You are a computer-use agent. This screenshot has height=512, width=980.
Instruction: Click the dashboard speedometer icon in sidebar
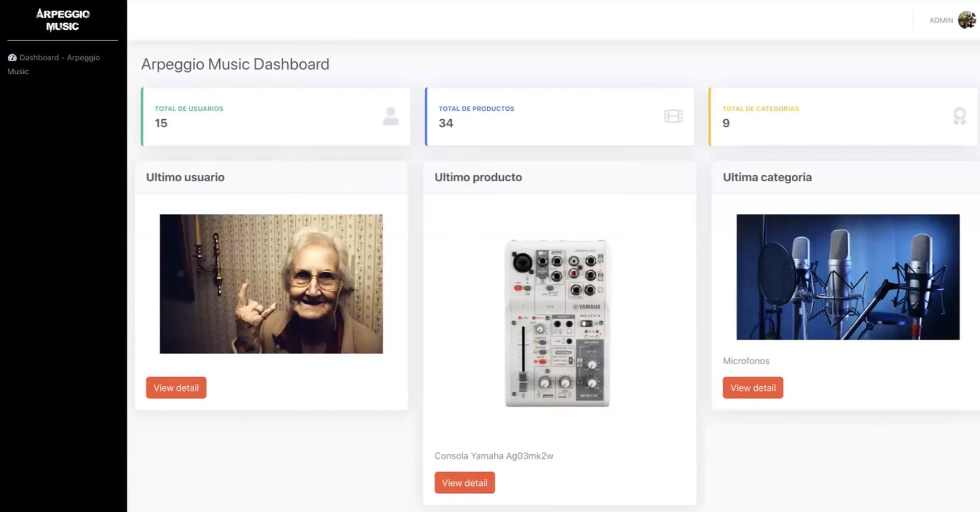12,58
